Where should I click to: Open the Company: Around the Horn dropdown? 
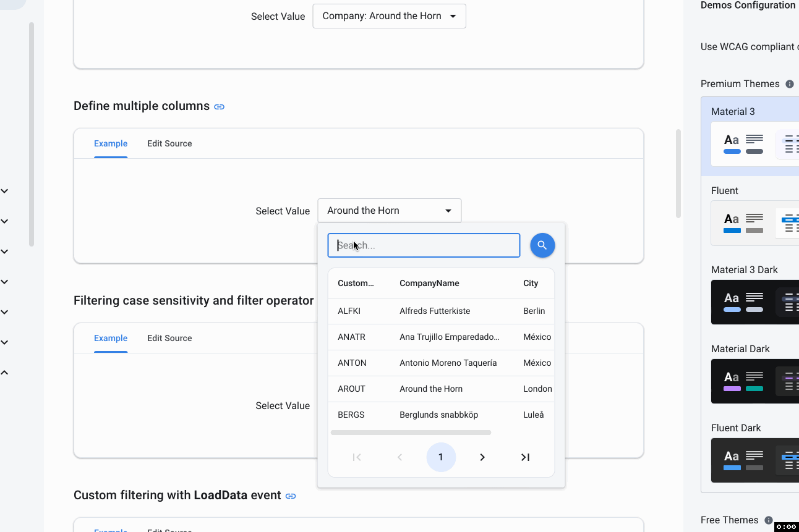point(389,16)
